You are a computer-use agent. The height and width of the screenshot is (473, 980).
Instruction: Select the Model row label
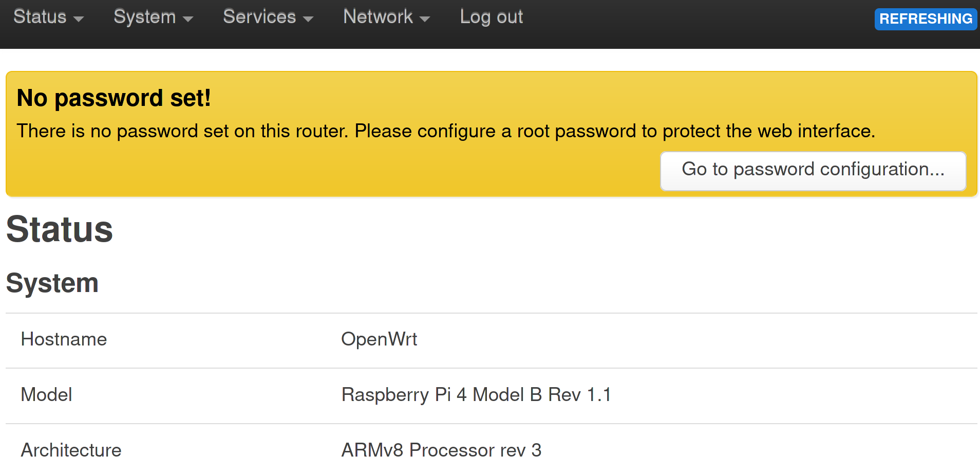click(46, 395)
